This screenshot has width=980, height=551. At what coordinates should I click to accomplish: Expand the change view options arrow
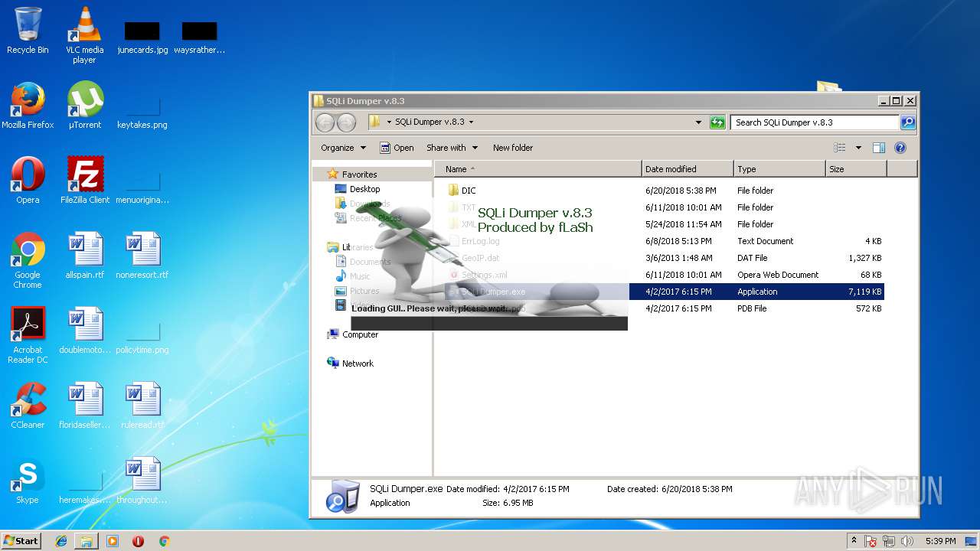[x=858, y=148]
